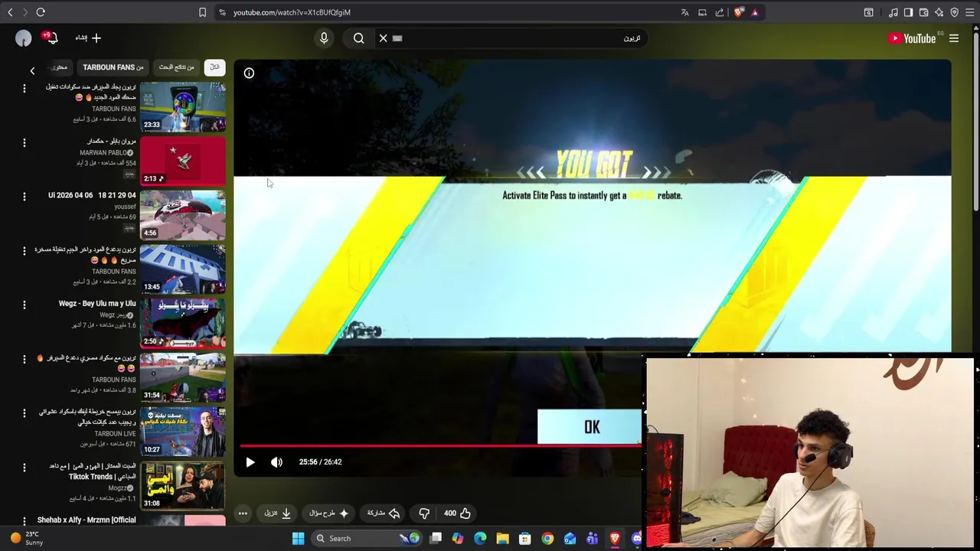This screenshot has height=551, width=980.
Task: Open the browser main menu
Action: tap(969, 12)
